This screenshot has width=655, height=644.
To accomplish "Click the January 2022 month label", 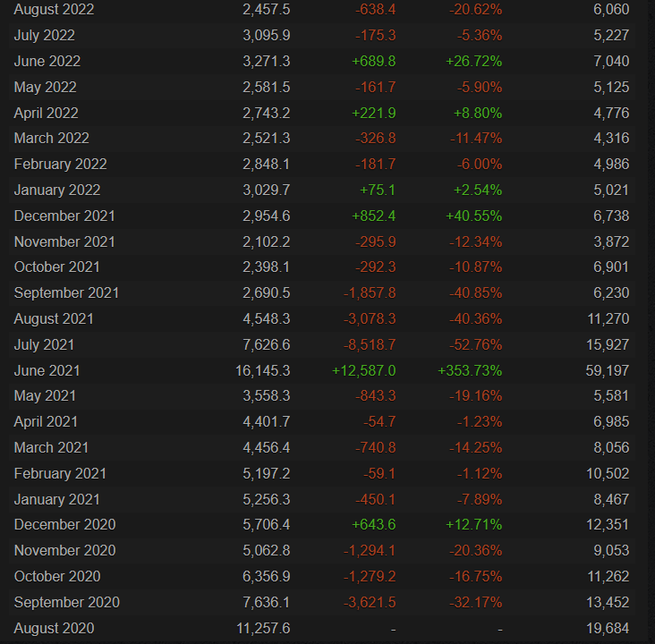I will coord(57,190).
